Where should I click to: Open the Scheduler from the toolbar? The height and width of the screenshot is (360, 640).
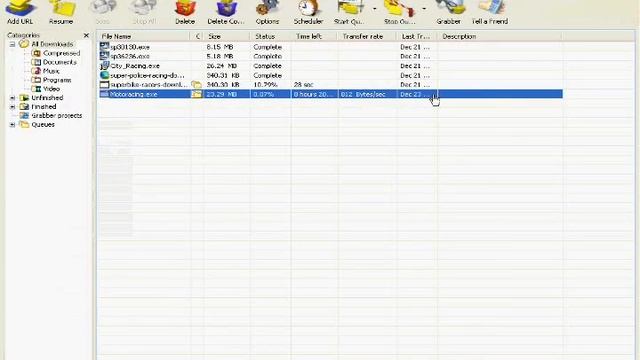coord(308,12)
